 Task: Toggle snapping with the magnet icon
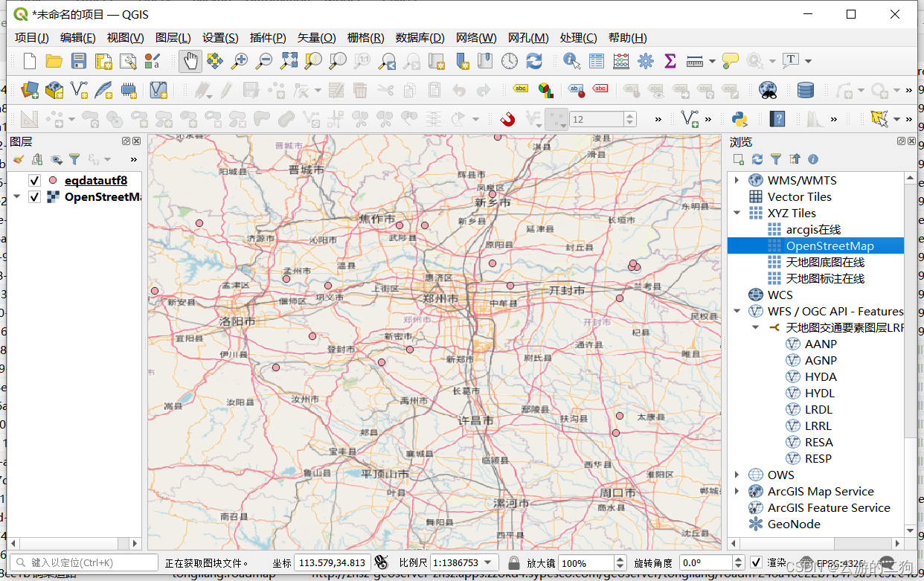tap(508, 119)
